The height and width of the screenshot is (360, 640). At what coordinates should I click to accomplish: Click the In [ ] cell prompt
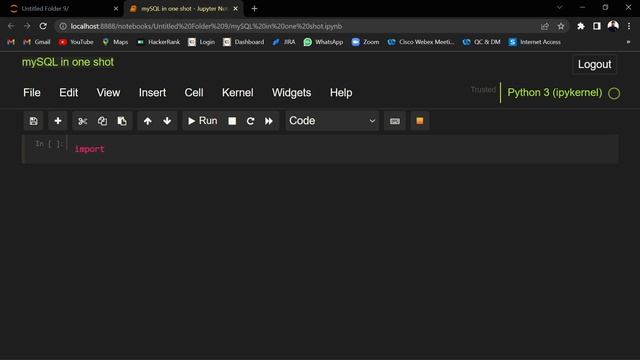[x=49, y=144]
